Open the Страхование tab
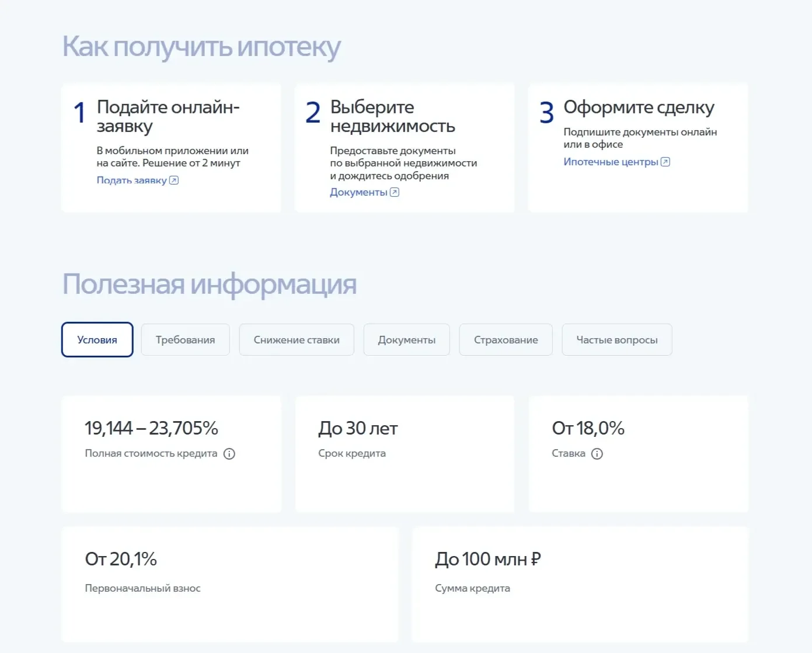The height and width of the screenshot is (653, 812). point(506,339)
